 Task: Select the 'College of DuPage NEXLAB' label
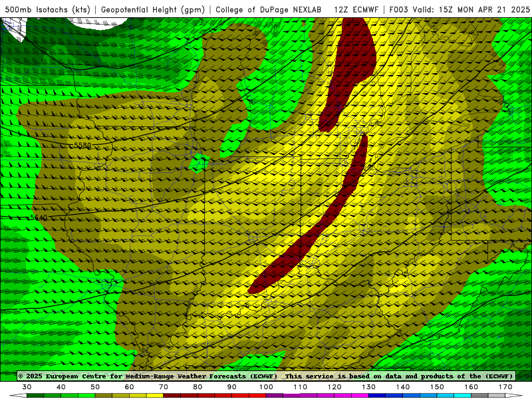269,9
